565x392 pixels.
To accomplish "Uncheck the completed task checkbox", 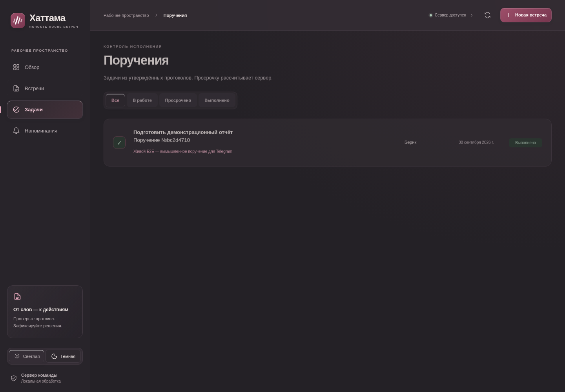I will 119,143.
